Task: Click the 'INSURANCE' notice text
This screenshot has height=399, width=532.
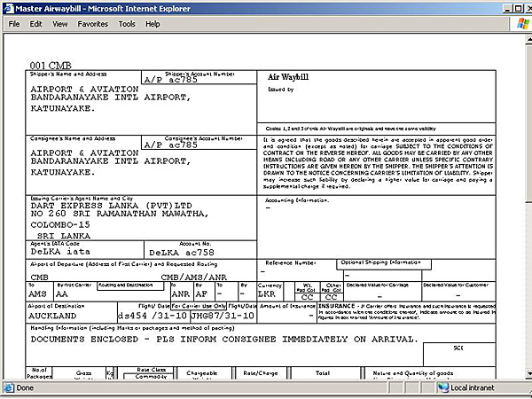Action: pos(407,311)
